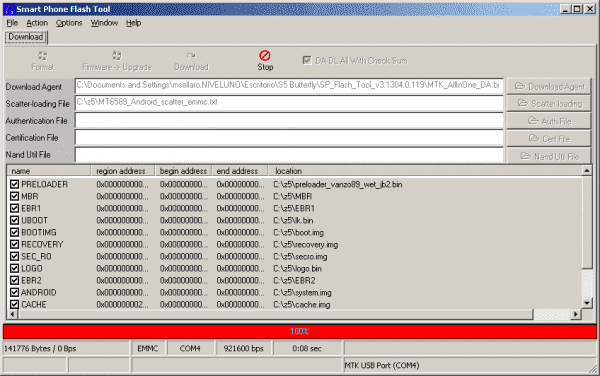The height and width of the screenshot is (376, 600).
Task: Click the Format toolbar icon
Action: [x=42, y=56]
